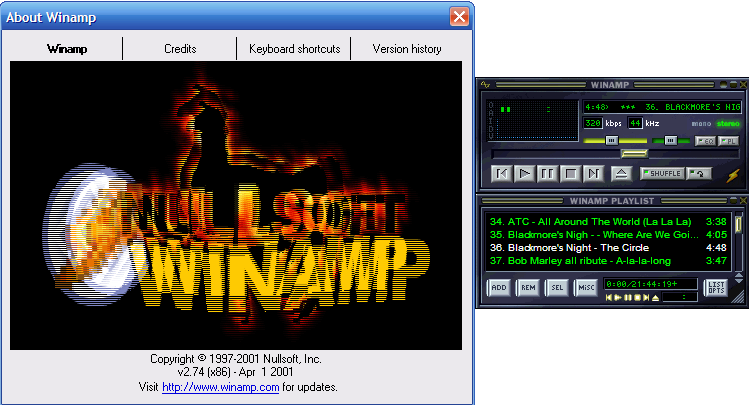749x405 pixels.
Task: Click the playlist scroll down arrow
Action: 738,281
